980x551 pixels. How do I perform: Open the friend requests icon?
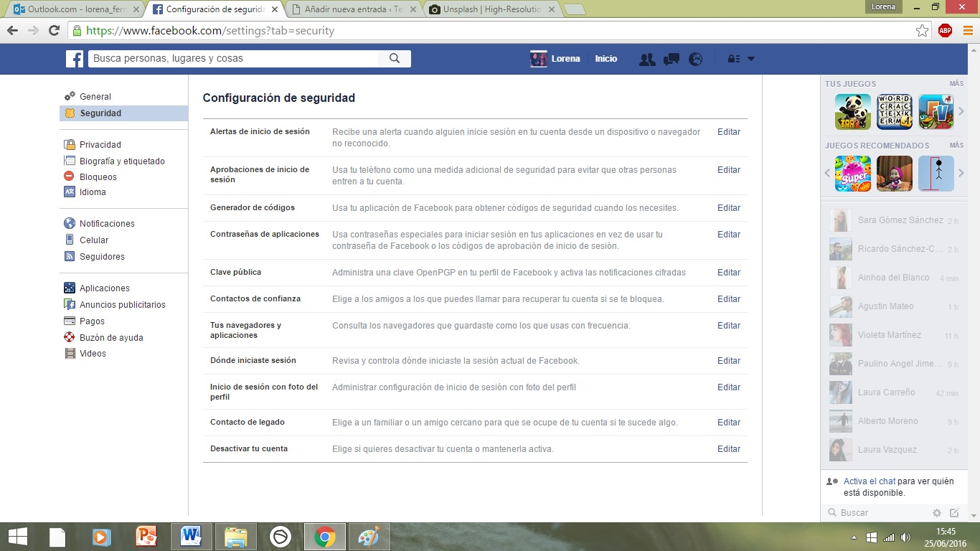click(x=646, y=58)
